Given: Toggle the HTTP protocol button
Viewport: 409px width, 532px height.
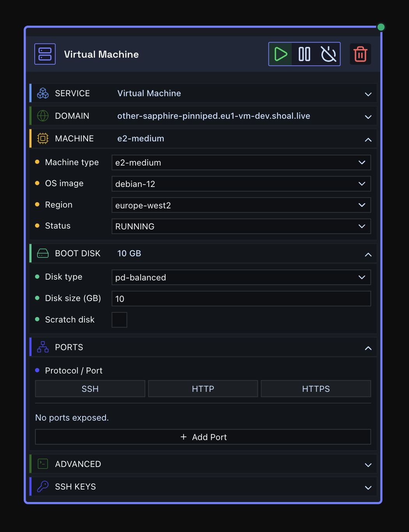Looking at the screenshot, I should click(203, 389).
